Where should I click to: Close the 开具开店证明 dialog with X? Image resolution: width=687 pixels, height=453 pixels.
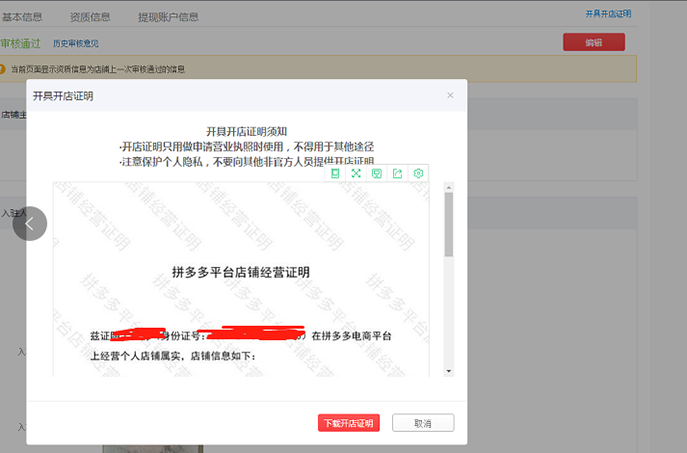[450, 95]
